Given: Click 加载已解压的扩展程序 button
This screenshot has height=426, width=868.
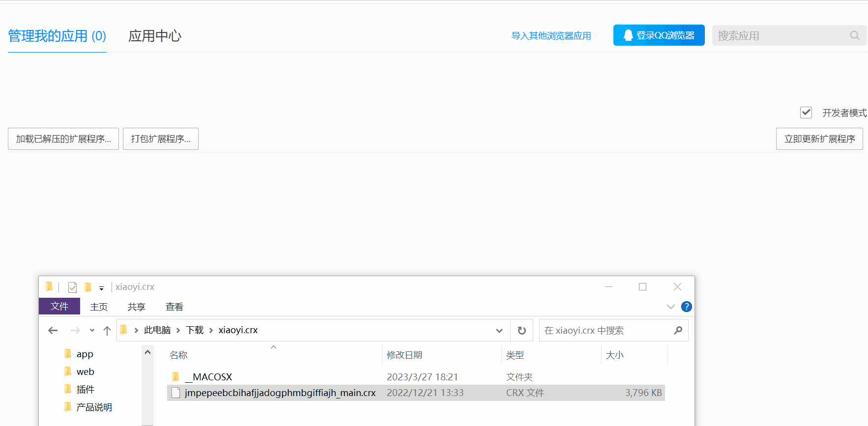Looking at the screenshot, I should [x=63, y=139].
